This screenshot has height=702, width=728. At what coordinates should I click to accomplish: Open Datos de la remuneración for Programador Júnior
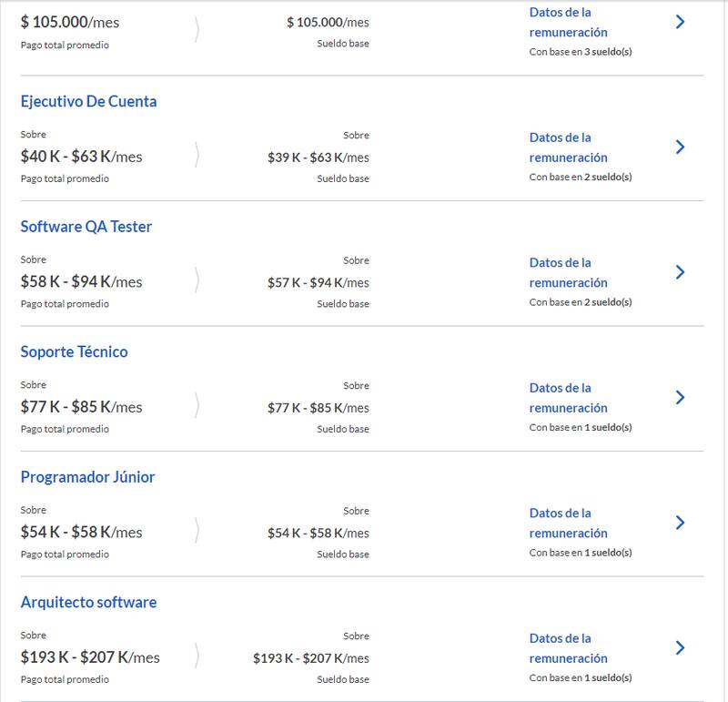pyautogui.click(x=568, y=523)
